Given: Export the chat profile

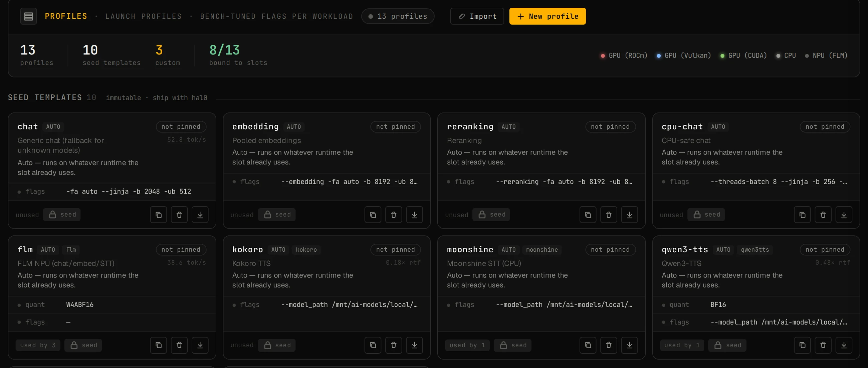Looking at the screenshot, I should click(x=200, y=215).
